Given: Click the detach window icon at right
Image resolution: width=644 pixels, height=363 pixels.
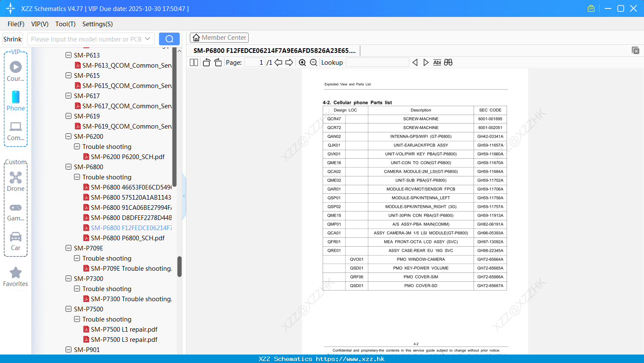Looking at the screenshot, I should point(636,50).
